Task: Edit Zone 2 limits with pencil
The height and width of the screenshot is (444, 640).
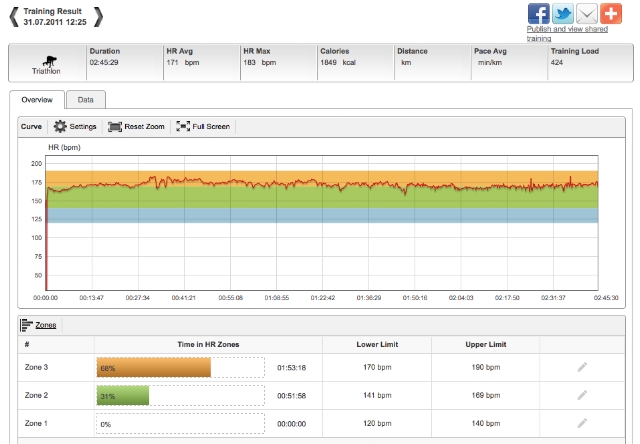Action: [x=582, y=395]
